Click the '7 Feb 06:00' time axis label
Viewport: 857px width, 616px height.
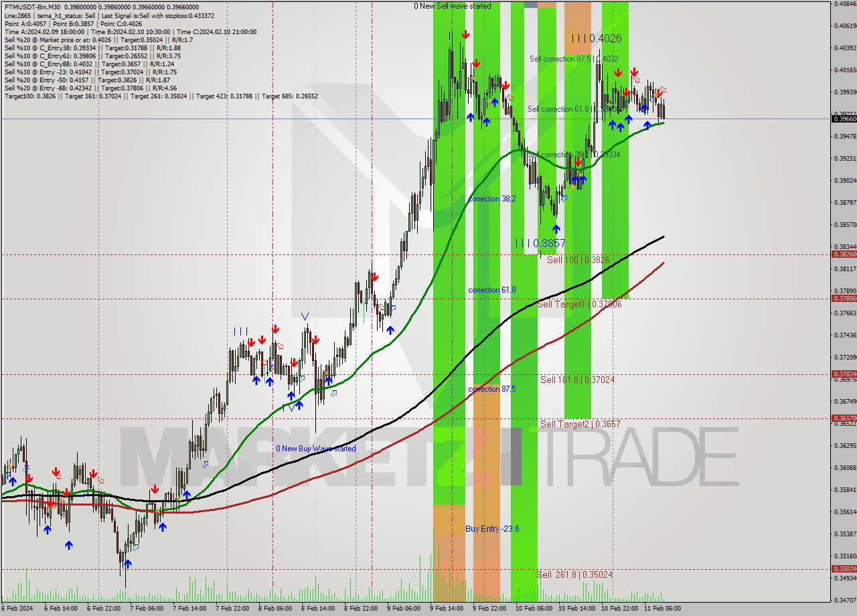tap(147, 609)
